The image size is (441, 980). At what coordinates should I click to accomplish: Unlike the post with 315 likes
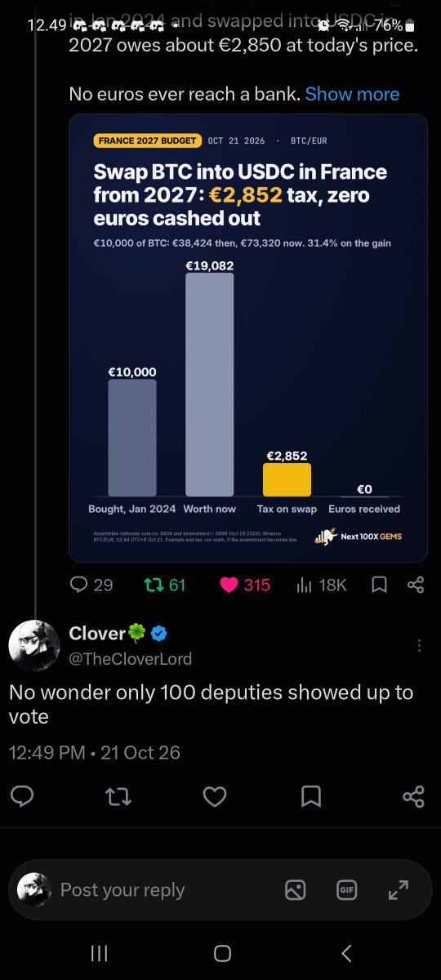pos(244,585)
